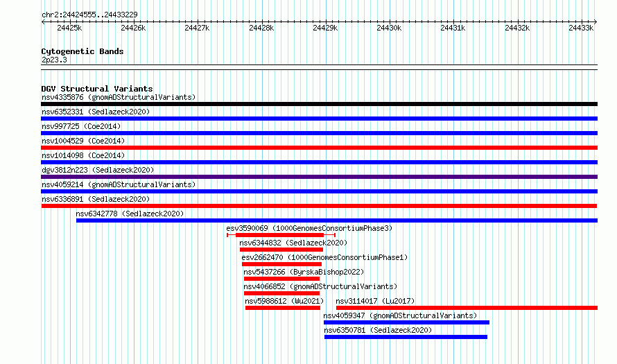Click ruler position 24427k

pyautogui.click(x=197, y=28)
